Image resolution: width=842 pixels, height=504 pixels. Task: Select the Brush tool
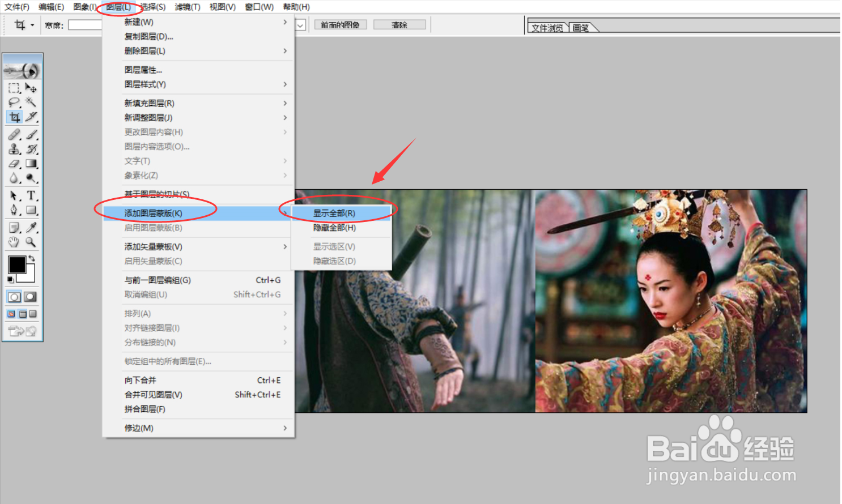pyautogui.click(x=31, y=135)
